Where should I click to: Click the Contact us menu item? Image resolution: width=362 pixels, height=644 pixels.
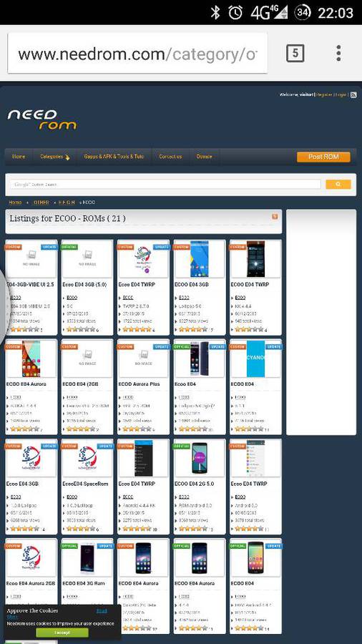(x=170, y=157)
